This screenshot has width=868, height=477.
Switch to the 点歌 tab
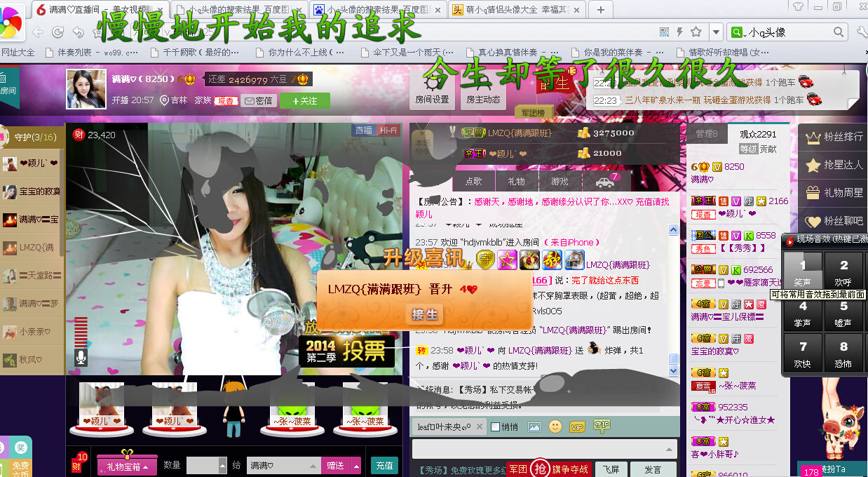pos(474,182)
